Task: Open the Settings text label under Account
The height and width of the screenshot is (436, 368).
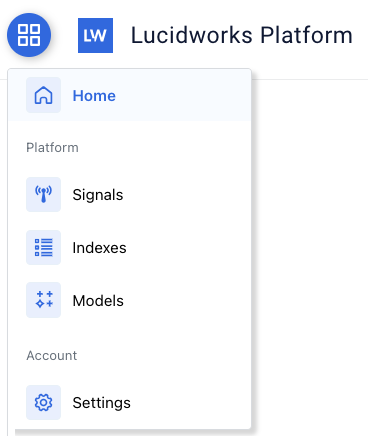Action: coord(101,403)
